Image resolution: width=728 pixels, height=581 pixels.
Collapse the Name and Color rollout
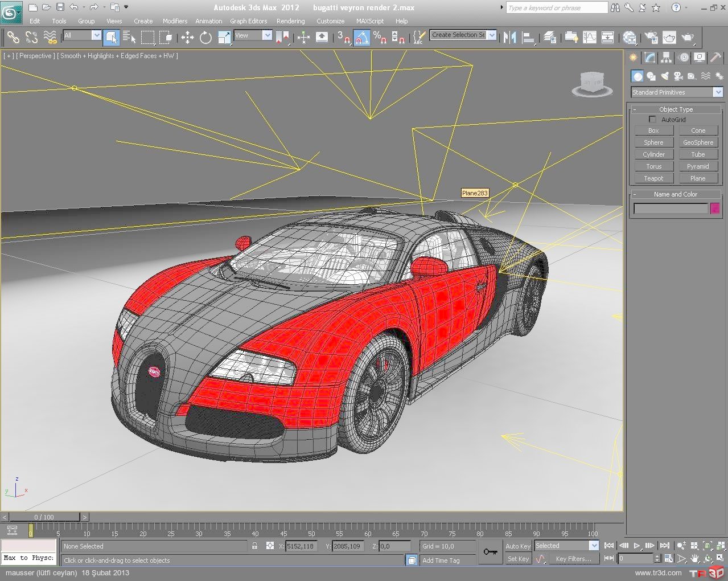click(676, 194)
